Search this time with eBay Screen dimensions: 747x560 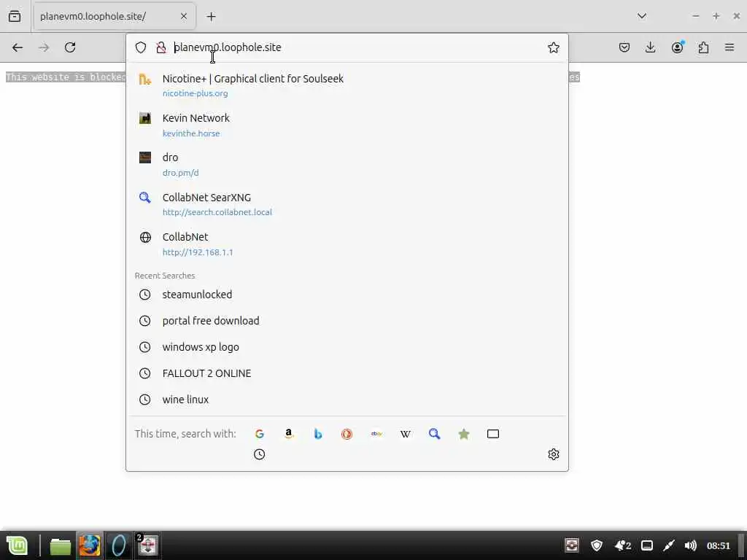(x=376, y=434)
